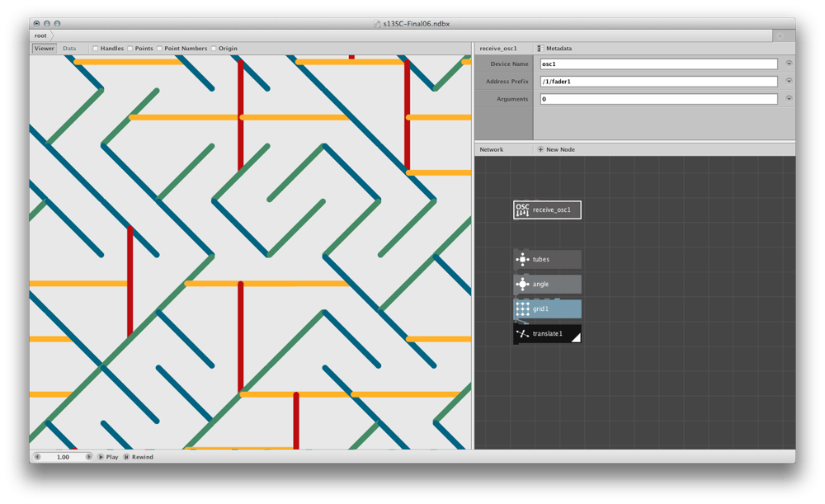
Task: Click the grid1 node grid icon
Action: click(522, 309)
